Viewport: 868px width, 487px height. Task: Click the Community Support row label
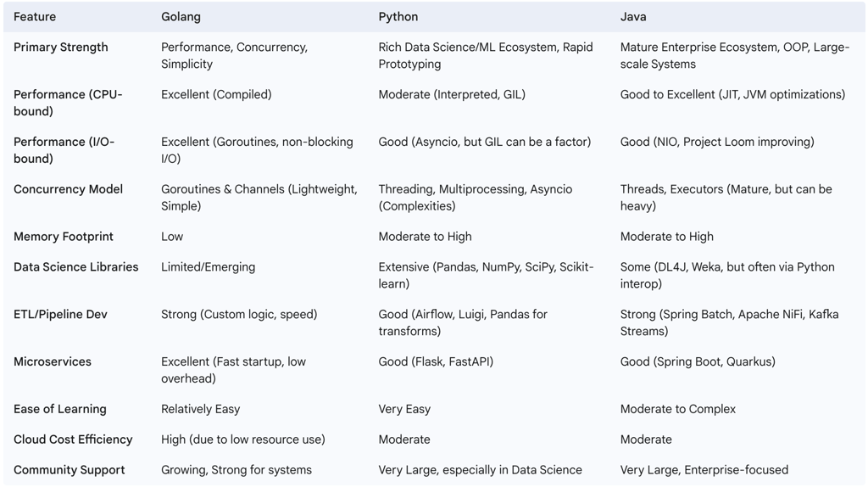[x=70, y=470]
